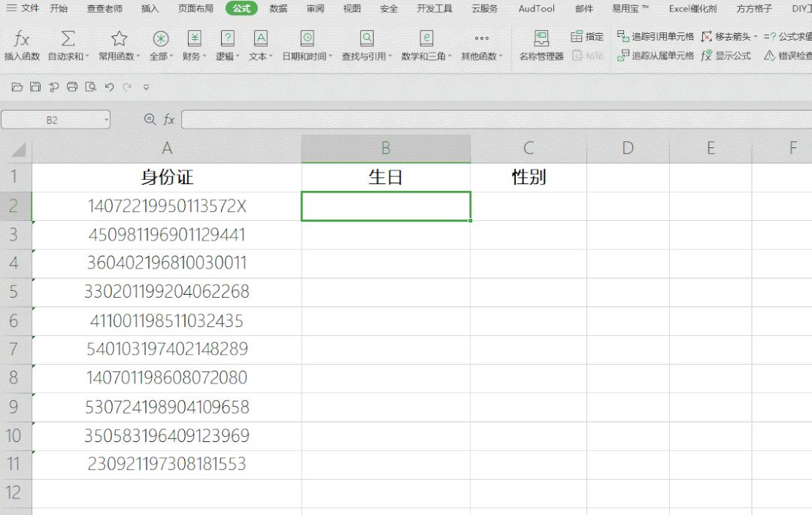Select cell containing 身份证 header
The image size is (812, 515).
[x=167, y=177]
